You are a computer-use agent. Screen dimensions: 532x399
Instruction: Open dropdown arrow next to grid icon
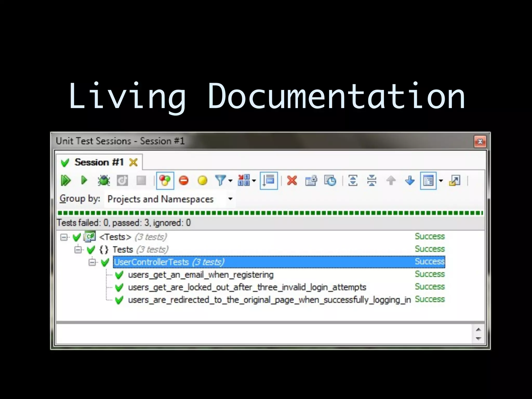click(x=254, y=181)
